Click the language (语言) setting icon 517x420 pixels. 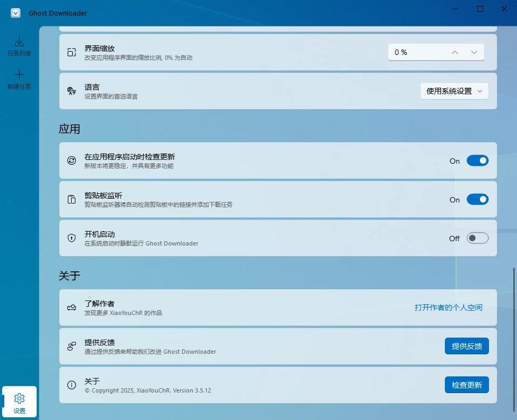tap(72, 91)
